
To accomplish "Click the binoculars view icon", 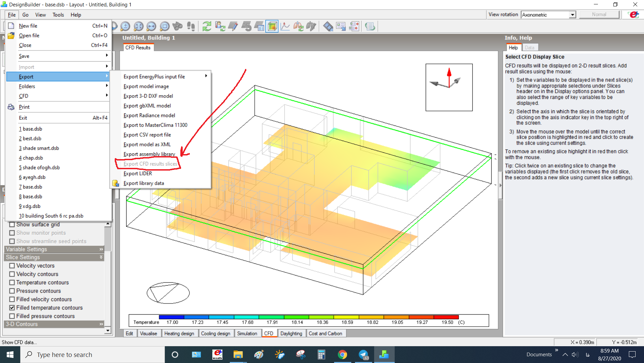I will (178, 26).
